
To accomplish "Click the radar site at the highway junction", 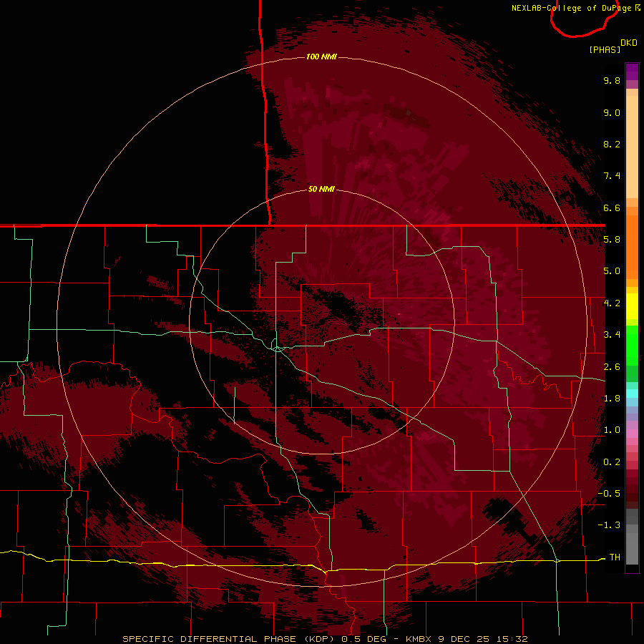I will 278,348.
